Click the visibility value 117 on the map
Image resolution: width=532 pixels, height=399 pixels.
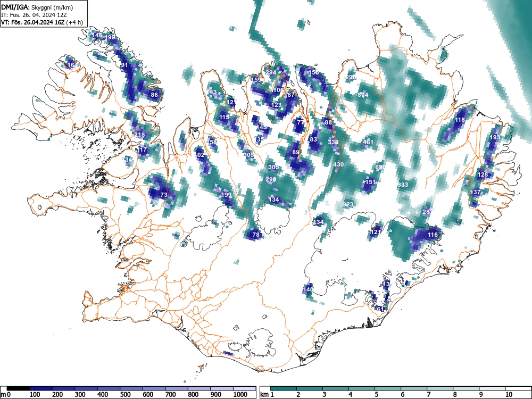point(142,149)
